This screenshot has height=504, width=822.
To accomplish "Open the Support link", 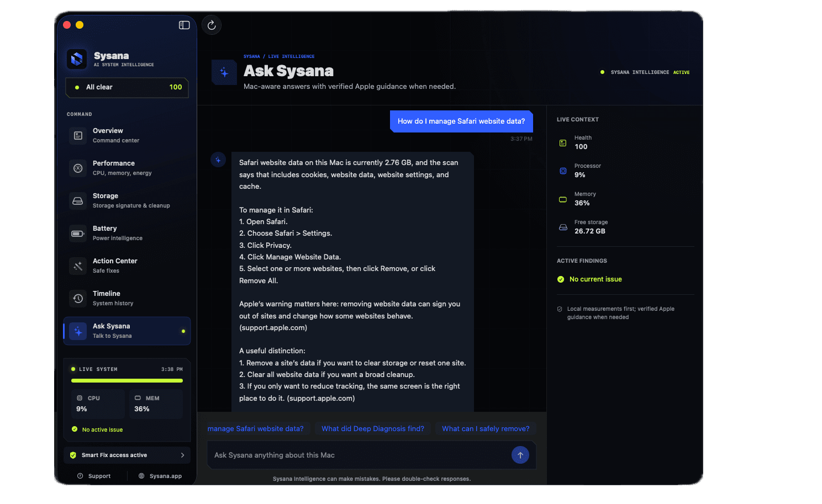I will point(94,476).
